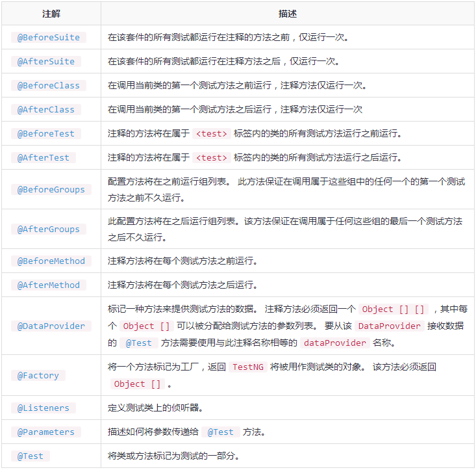Select the @BeforeTest annotation tag

tap(46, 133)
